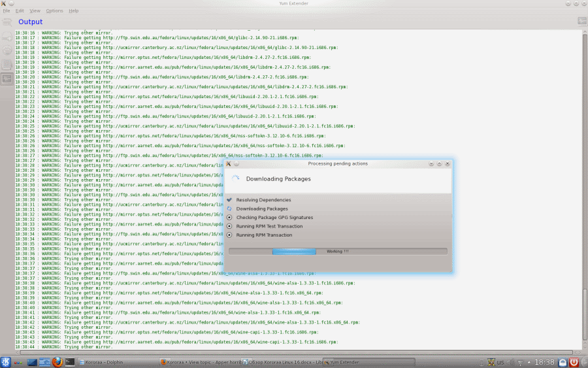Click the Lock Screen taskbar icon
Image resolution: width=588 pixels, height=368 pixels.
[x=563, y=362]
